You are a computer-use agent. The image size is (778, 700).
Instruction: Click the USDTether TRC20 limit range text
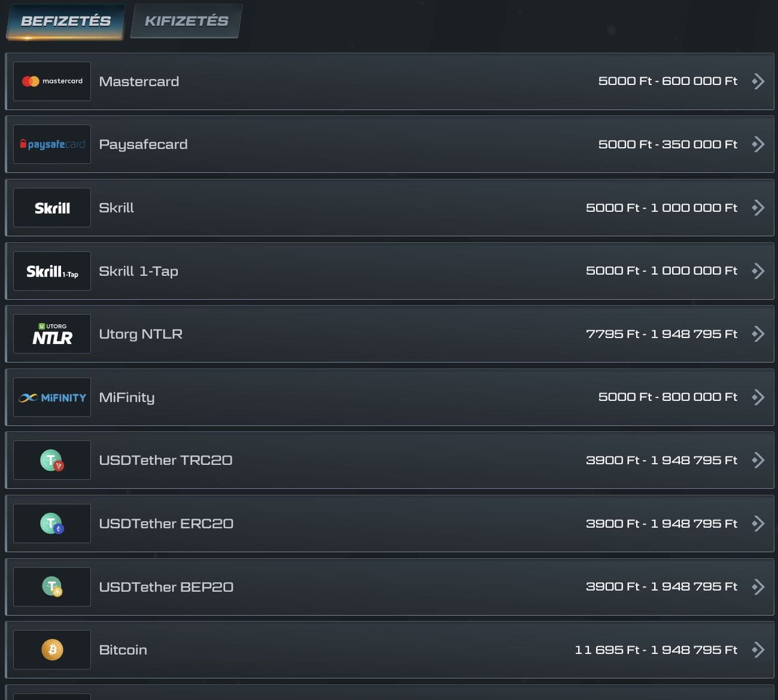click(x=661, y=460)
